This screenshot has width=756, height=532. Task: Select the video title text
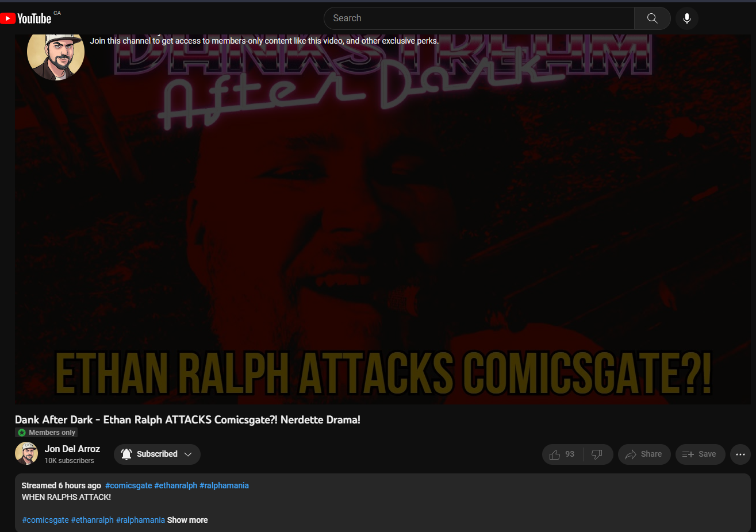pos(187,420)
